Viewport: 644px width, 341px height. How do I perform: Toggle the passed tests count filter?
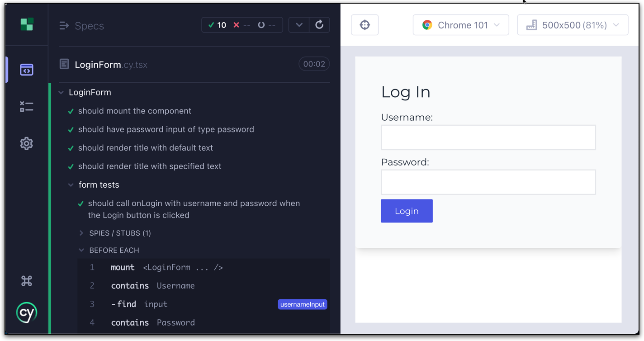click(216, 25)
